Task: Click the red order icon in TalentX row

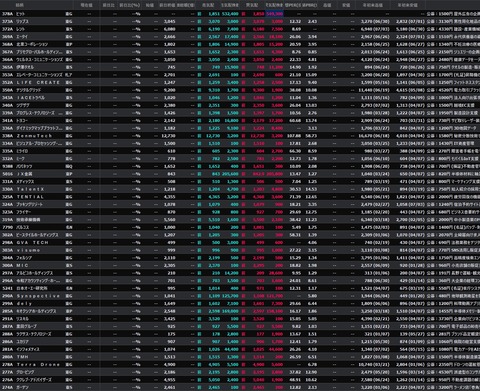Action: coord(243,189)
